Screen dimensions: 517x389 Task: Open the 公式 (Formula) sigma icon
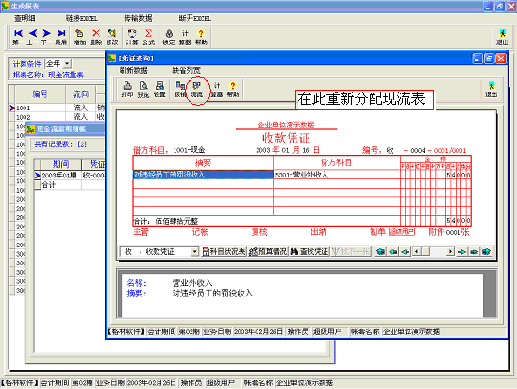(148, 36)
